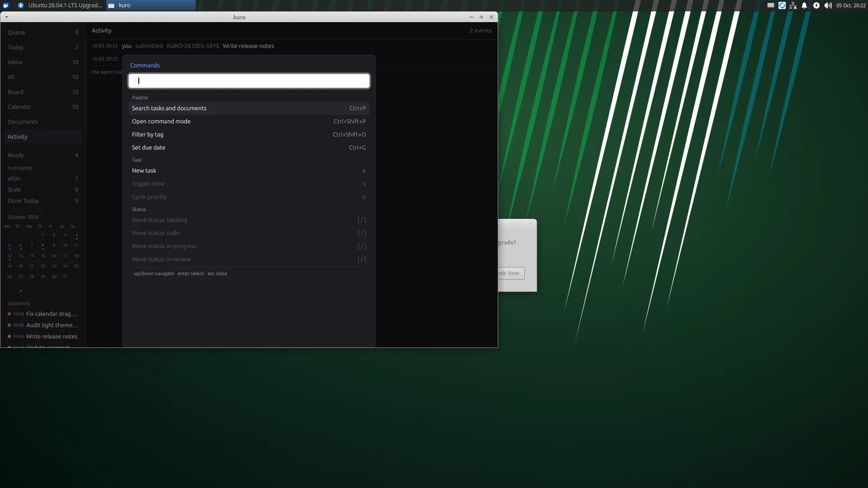Open upcoming task Write release notes

[43, 337]
